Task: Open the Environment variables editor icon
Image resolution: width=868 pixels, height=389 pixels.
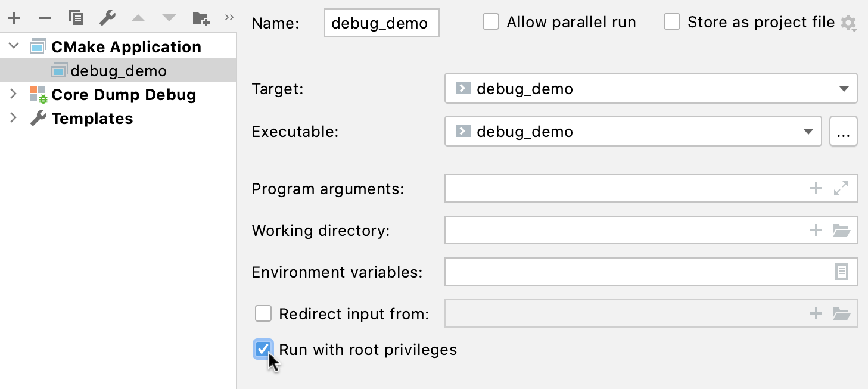Action: tap(841, 272)
